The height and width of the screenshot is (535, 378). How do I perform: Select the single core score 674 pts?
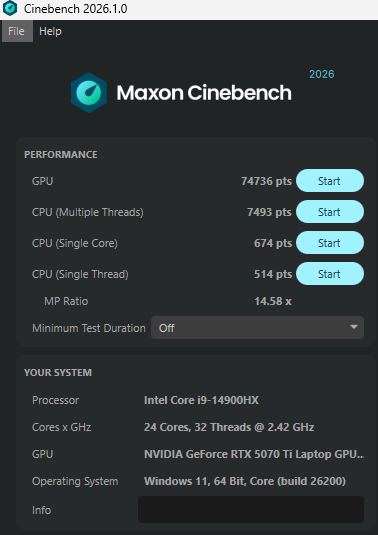tap(273, 243)
